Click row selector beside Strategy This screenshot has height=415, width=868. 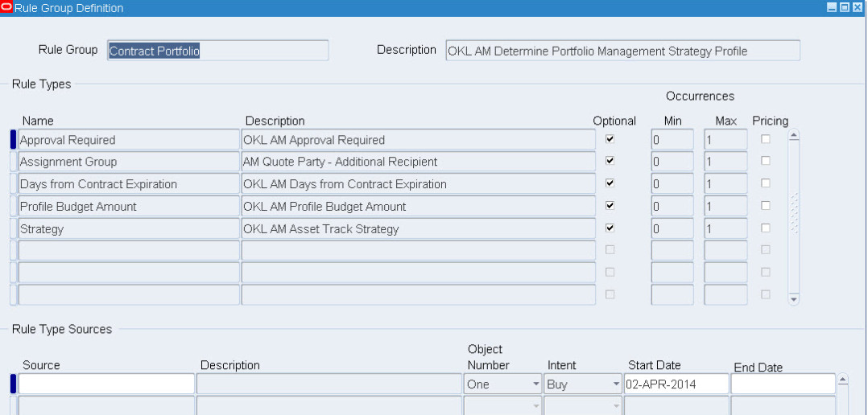click(13, 228)
